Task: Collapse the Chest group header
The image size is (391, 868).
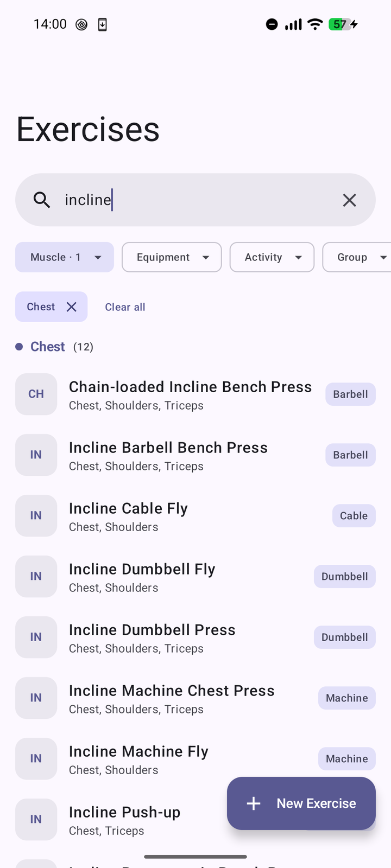Action: point(54,347)
